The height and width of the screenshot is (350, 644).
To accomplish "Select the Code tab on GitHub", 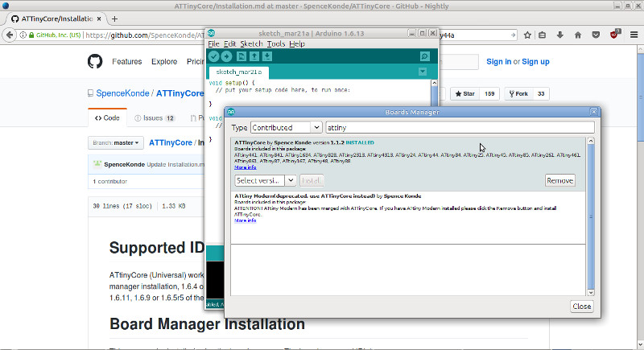I will pyautogui.click(x=107, y=117).
